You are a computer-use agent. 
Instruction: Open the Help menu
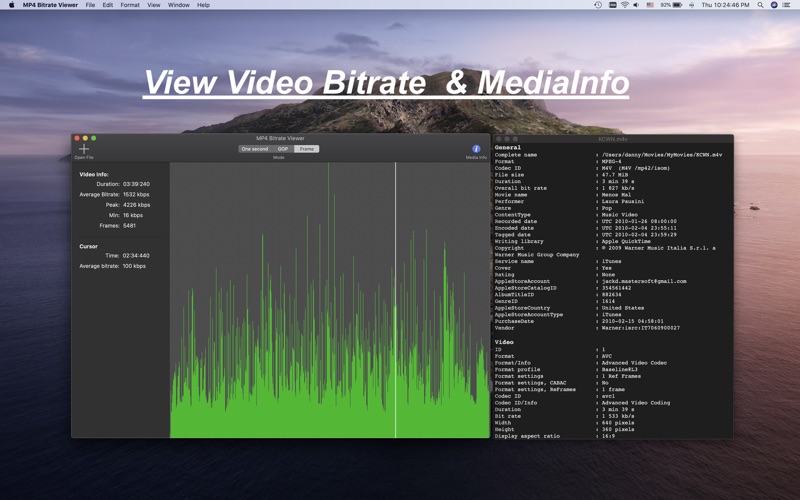coord(203,5)
